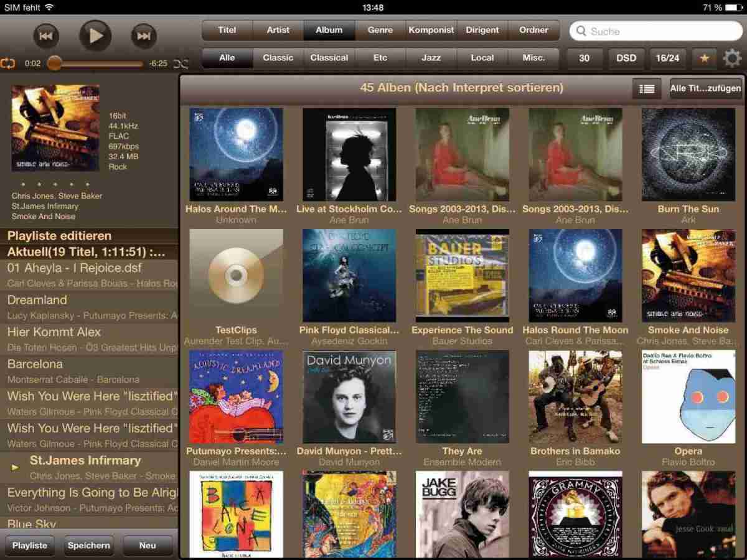747x560 pixels.
Task: Open Burn The Sun album by Ark
Action: [688, 154]
